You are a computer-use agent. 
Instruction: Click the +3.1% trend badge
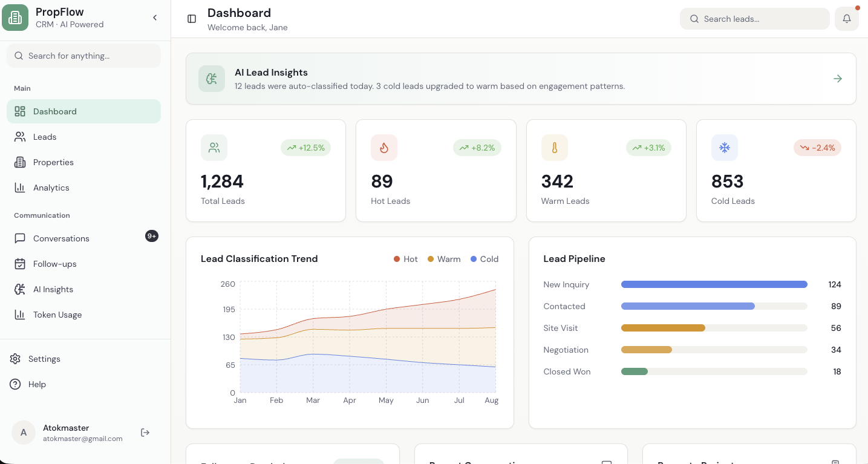click(x=648, y=148)
